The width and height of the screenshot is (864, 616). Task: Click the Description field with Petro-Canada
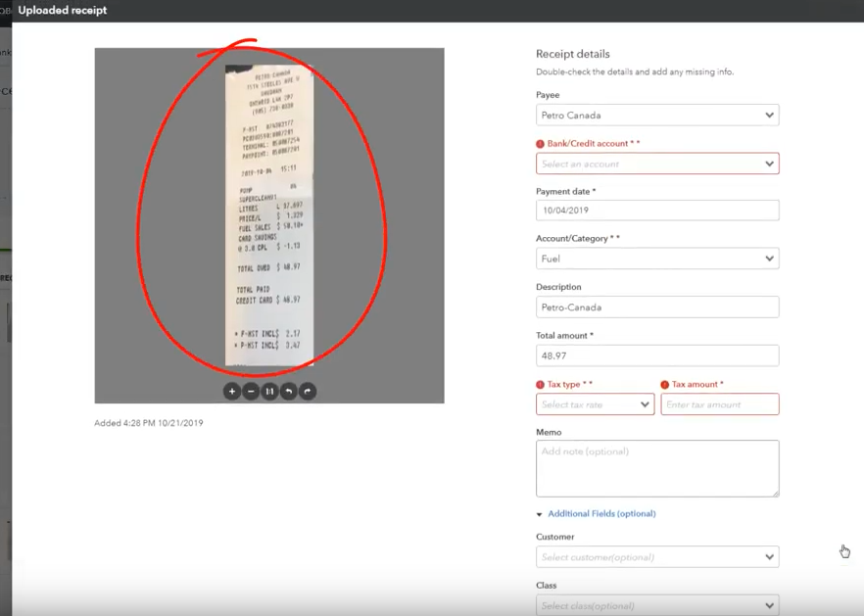coord(657,307)
